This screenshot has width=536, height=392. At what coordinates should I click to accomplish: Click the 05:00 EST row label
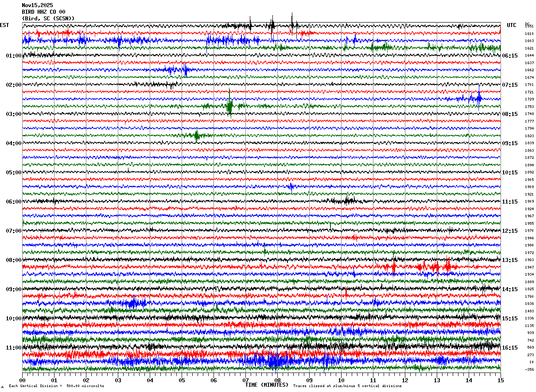pyautogui.click(x=14, y=173)
